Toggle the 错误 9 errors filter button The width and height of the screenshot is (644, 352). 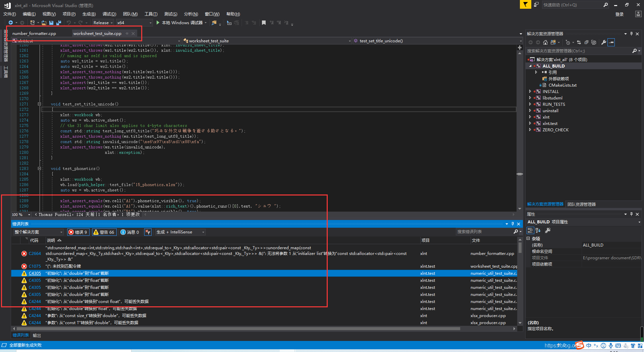(78, 232)
